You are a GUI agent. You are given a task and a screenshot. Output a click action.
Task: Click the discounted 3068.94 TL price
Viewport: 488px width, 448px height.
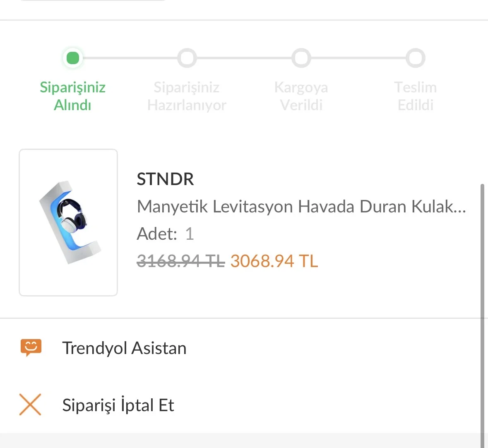[x=274, y=261]
